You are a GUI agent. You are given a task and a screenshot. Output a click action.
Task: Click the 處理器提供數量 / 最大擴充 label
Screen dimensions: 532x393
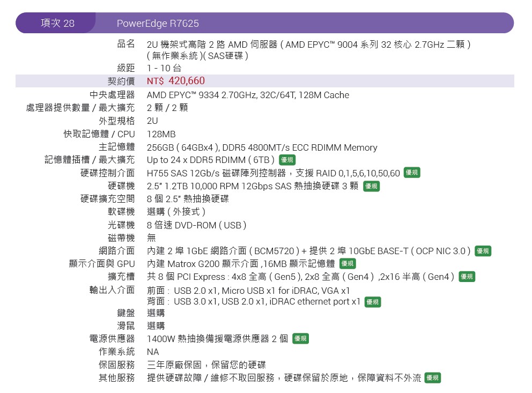coord(80,107)
